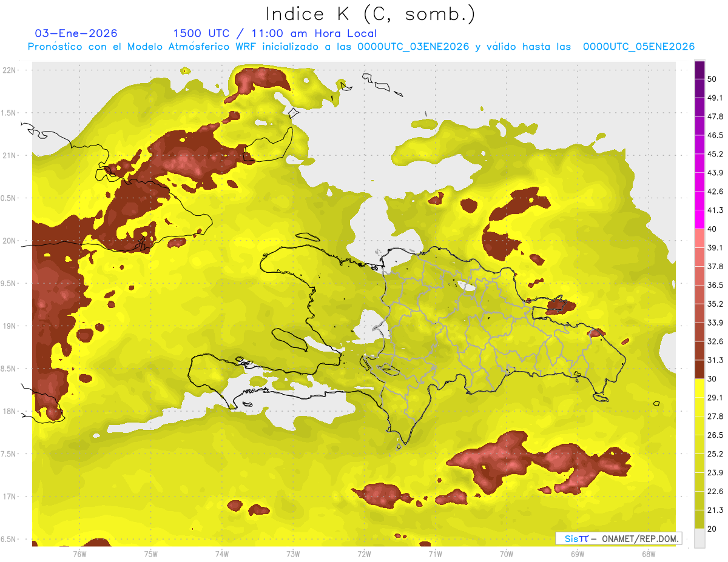Click the colorbar value "39.1"
The width and height of the screenshot is (728, 562).
(715, 247)
